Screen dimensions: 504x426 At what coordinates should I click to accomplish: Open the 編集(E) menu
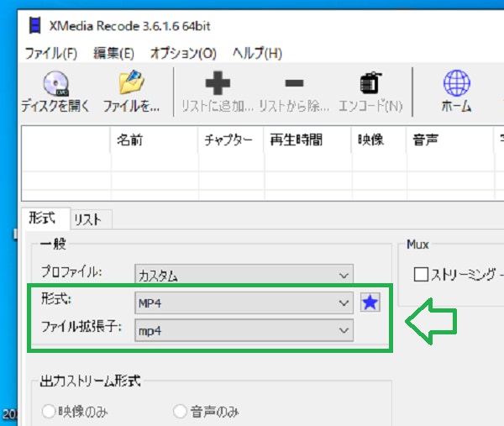tap(113, 53)
